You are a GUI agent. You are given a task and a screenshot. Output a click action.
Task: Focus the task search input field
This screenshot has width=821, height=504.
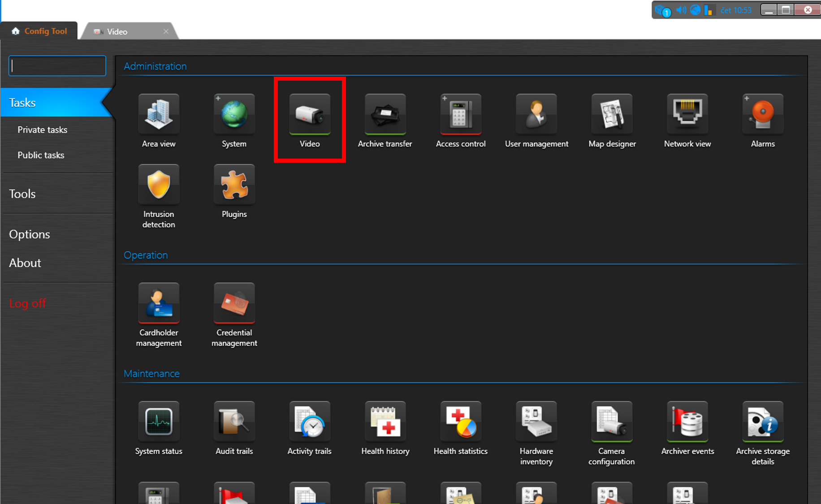point(57,66)
